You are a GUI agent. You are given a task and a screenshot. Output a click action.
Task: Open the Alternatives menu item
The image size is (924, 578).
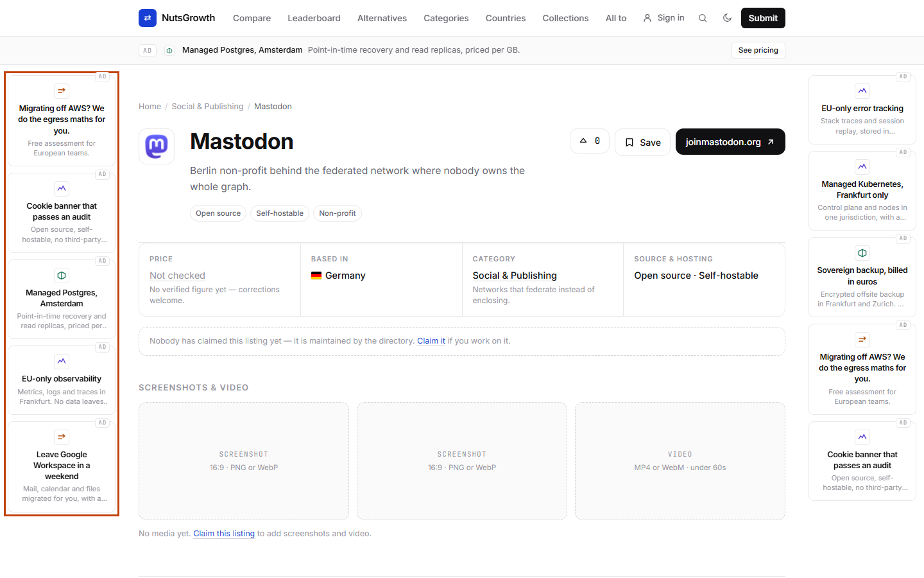coord(382,18)
